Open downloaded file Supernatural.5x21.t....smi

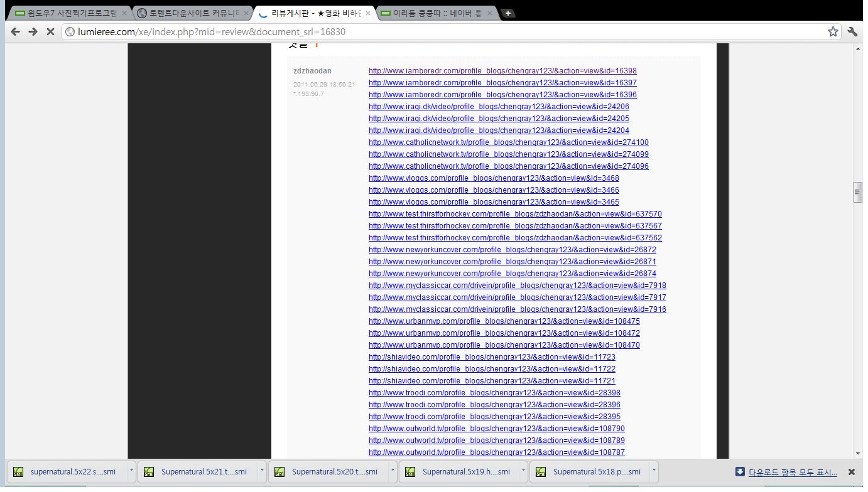click(x=198, y=471)
